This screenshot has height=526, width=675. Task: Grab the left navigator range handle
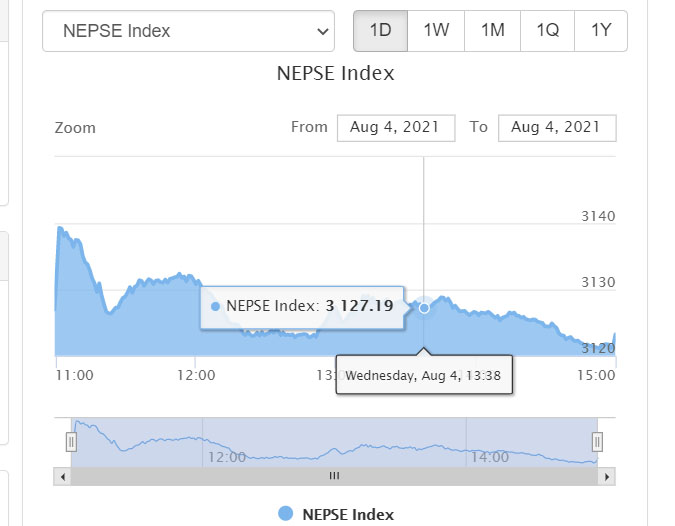(71, 441)
